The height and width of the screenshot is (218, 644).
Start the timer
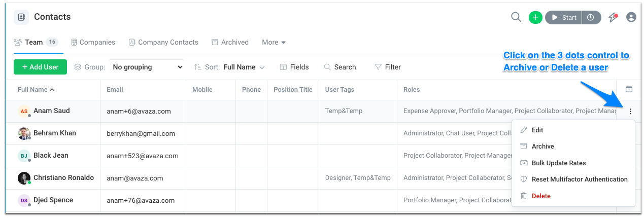pos(563,17)
